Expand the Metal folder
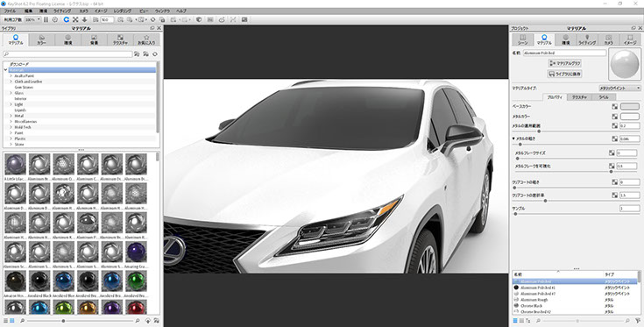Image resolution: width=644 pixels, height=327 pixels. pos(11,116)
